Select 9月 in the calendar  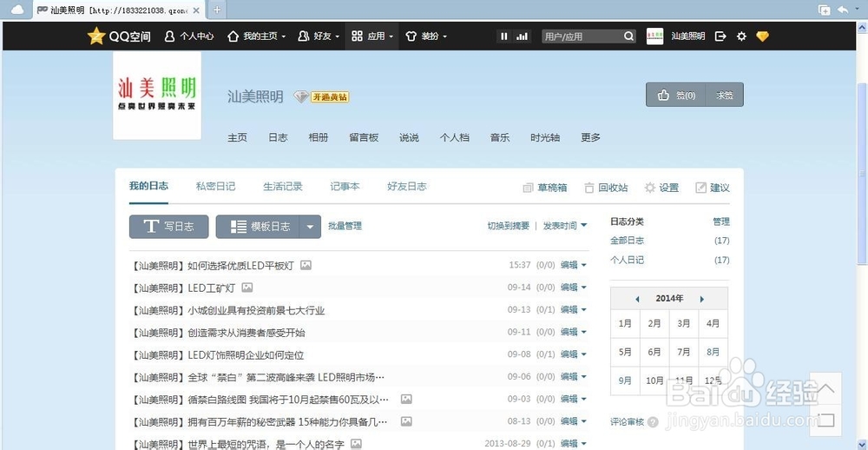pyautogui.click(x=625, y=381)
